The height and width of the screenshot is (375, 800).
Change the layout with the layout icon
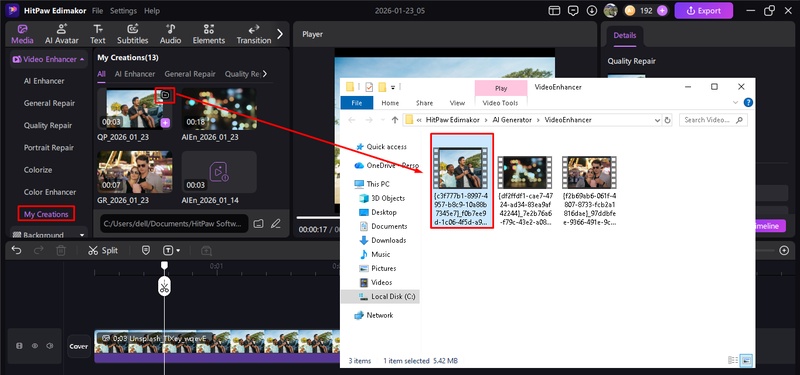coord(554,11)
